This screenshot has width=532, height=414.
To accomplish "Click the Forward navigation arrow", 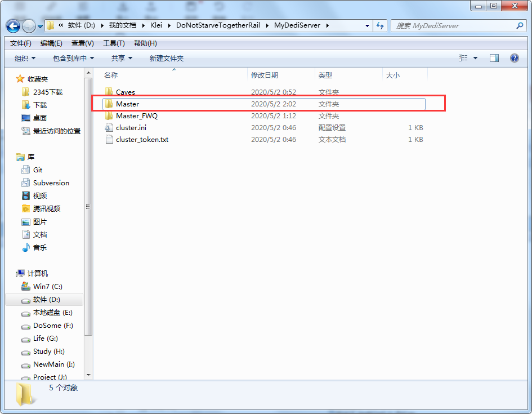I will (x=29, y=26).
